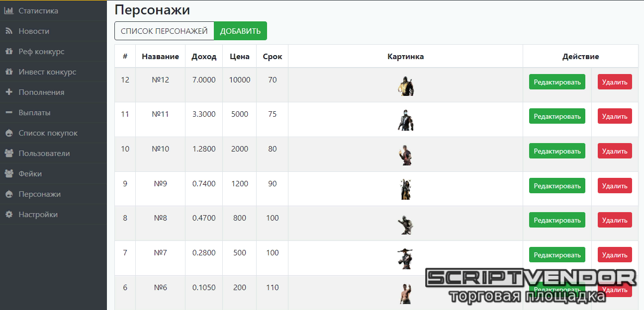The height and width of the screenshot is (310, 644).
Task: Click the Список покупок icon
Action: coord(8,133)
